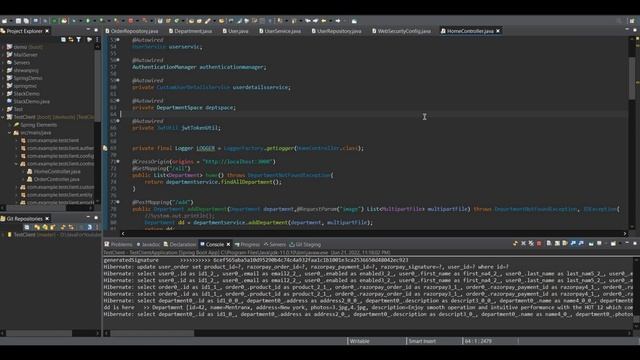Collapse the com.example.testclient.controller package
Screen dimensions: 640x360
click(x=16, y=164)
